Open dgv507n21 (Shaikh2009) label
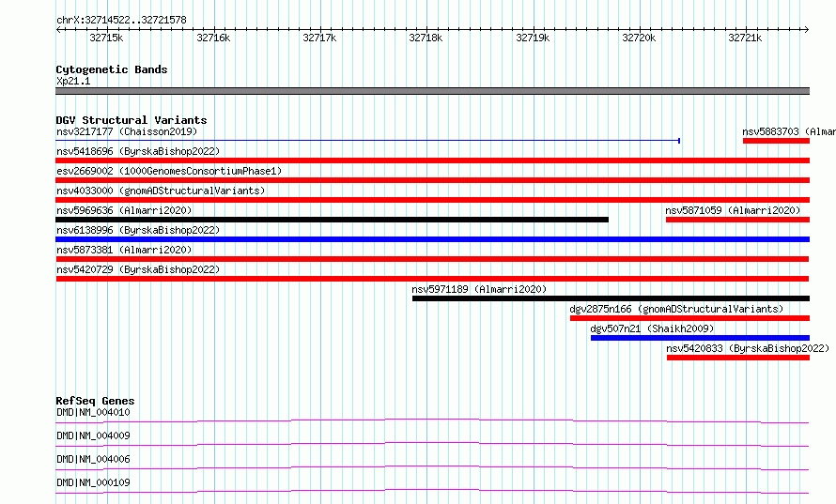The image size is (836, 504). [652, 328]
